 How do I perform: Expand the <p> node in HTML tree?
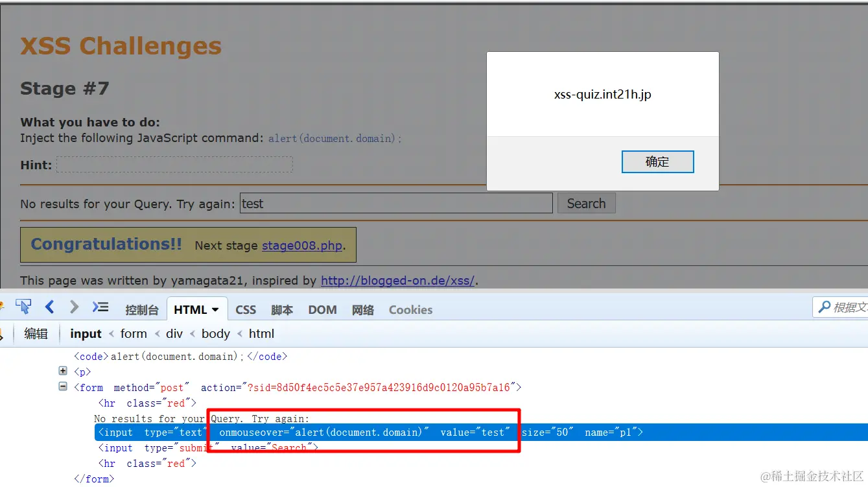tap(63, 372)
